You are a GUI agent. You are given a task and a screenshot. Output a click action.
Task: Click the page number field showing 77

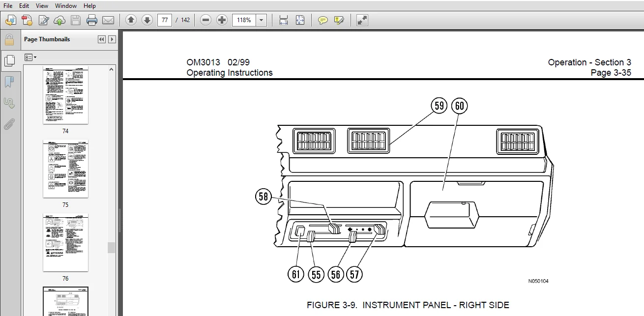tap(165, 20)
